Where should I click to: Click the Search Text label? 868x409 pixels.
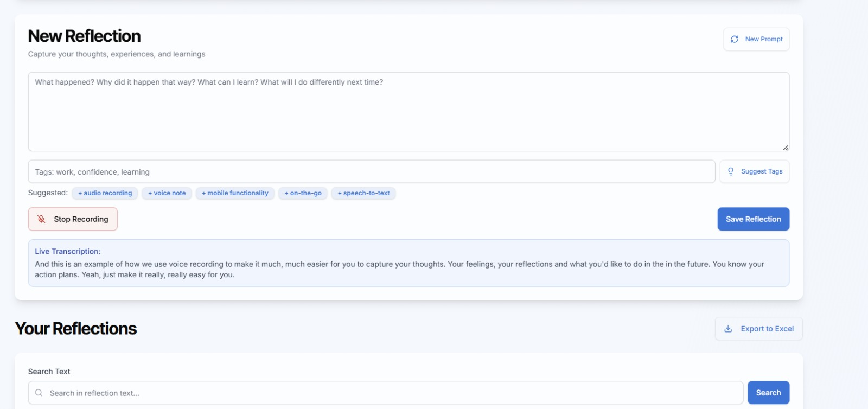click(49, 372)
